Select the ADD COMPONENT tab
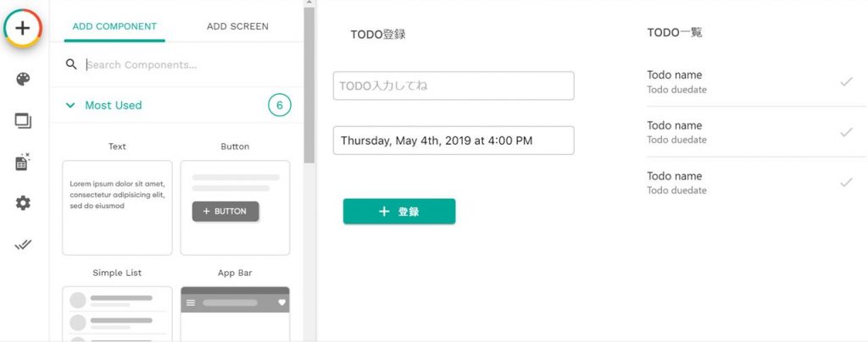Viewport: 868px width, 342px height. click(114, 26)
